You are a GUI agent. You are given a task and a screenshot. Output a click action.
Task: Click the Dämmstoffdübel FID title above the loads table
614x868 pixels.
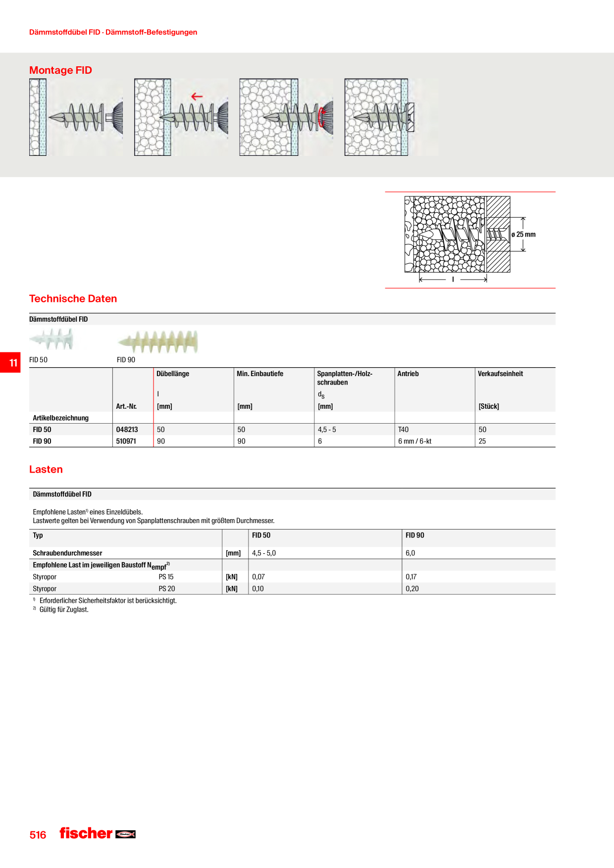[x=62, y=494]
